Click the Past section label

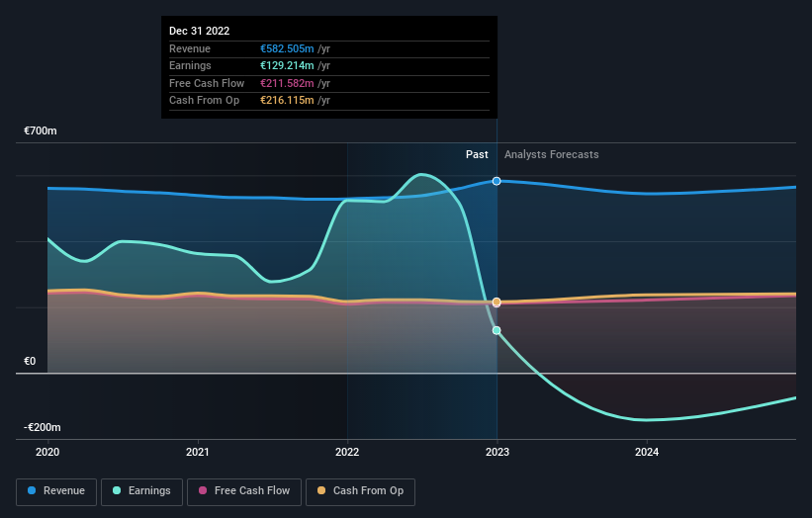click(x=477, y=155)
